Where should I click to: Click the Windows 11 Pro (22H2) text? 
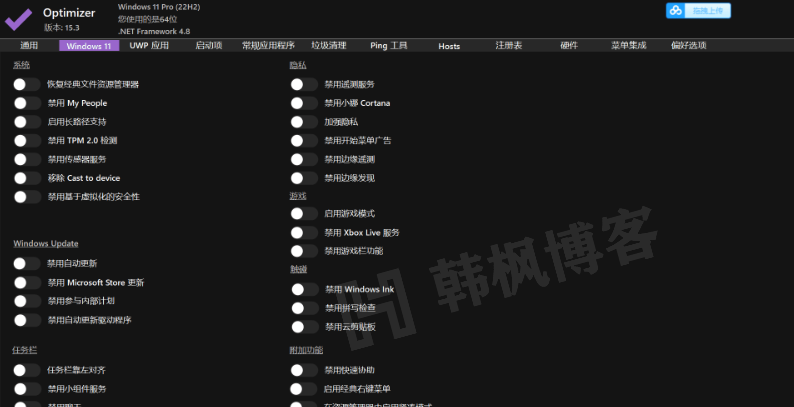(159, 7)
